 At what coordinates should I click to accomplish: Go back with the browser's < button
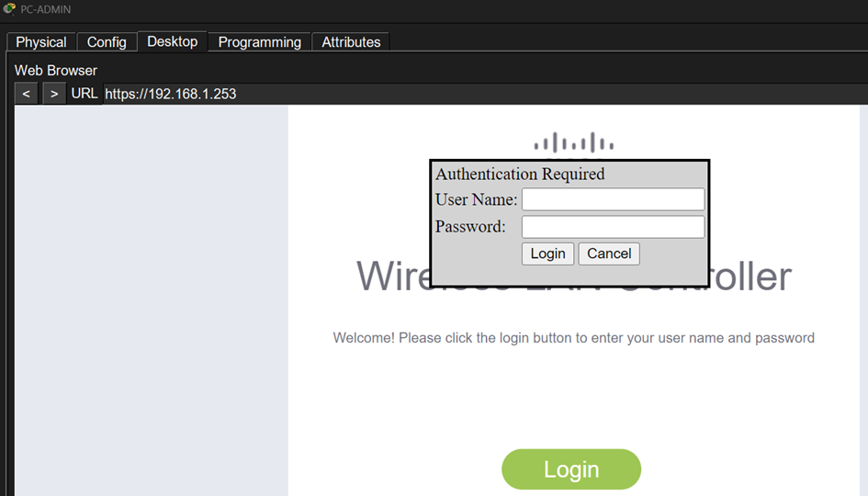click(x=26, y=94)
